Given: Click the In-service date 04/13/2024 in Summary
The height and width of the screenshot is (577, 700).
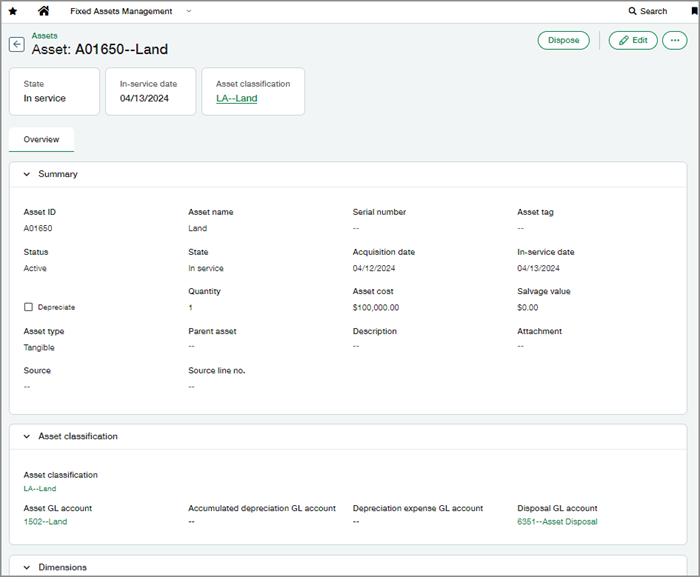Looking at the screenshot, I should pyautogui.click(x=538, y=268).
